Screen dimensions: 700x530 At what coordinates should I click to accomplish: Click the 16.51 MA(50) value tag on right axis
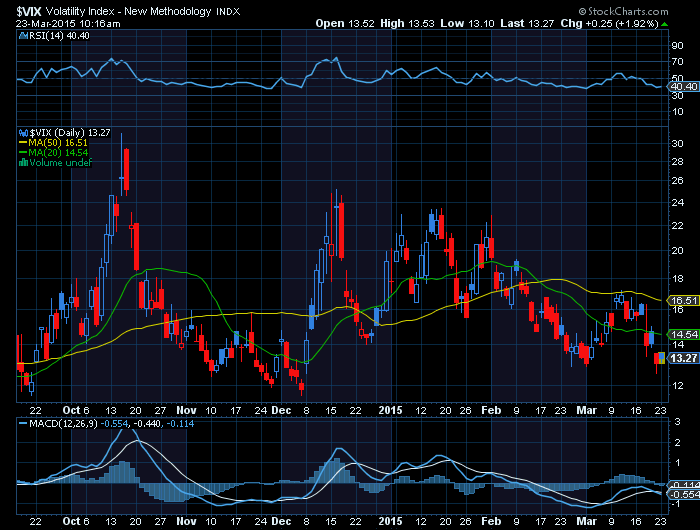682,300
